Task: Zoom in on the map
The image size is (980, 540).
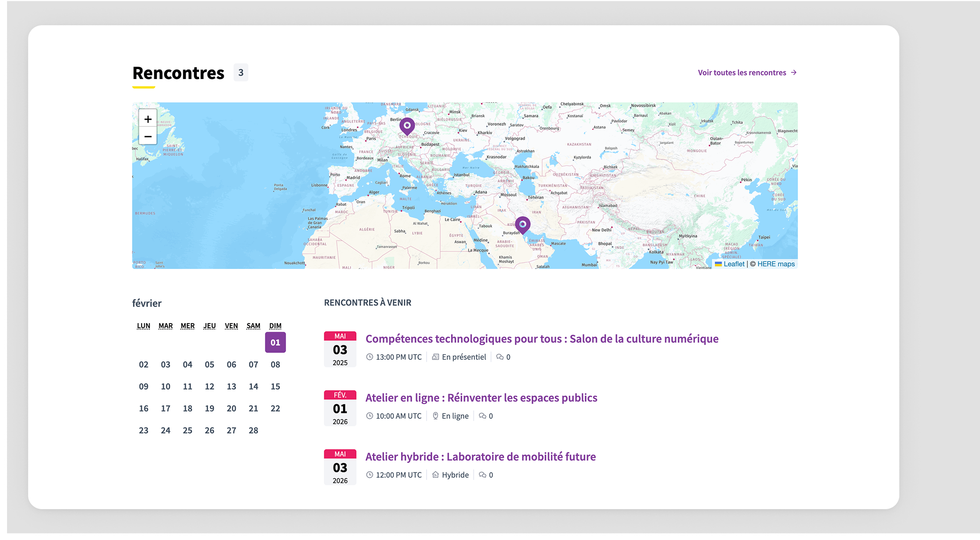Action: point(148,119)
